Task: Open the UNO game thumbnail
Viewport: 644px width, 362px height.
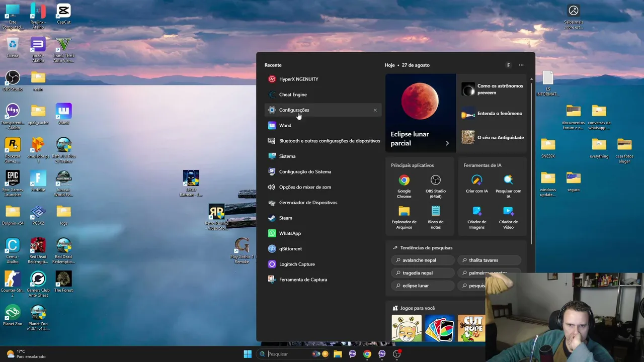Action: [x=440, y=328]
